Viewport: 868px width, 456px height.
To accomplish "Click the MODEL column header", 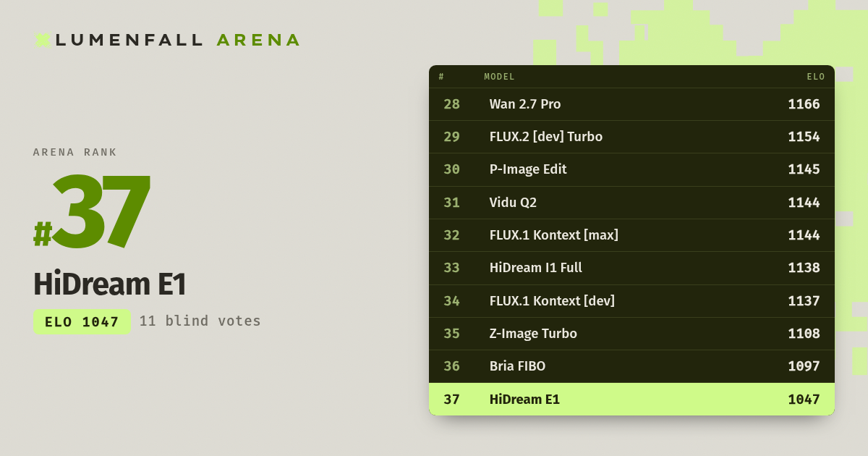I will (x=499, y=77).
